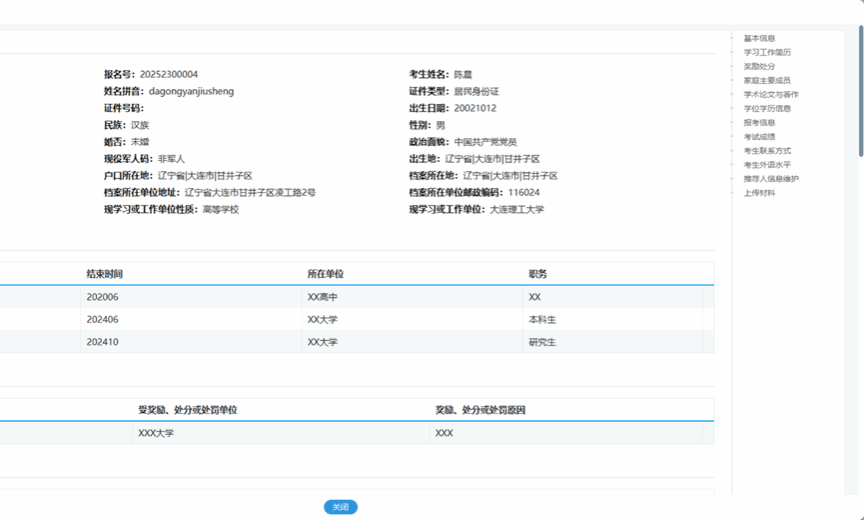
Task: Select the row with end time 202406
Action: click(103, 320)
